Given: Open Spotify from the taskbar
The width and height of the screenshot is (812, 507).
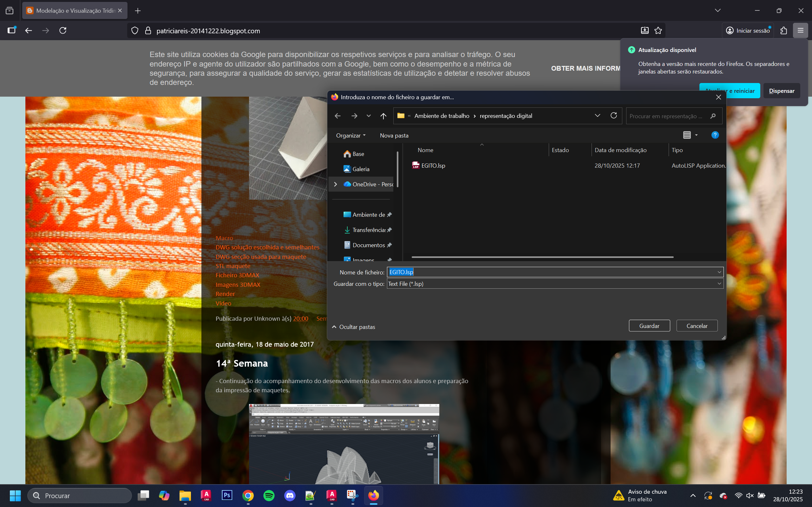Looking at the screenshot, I should point(269,495).
